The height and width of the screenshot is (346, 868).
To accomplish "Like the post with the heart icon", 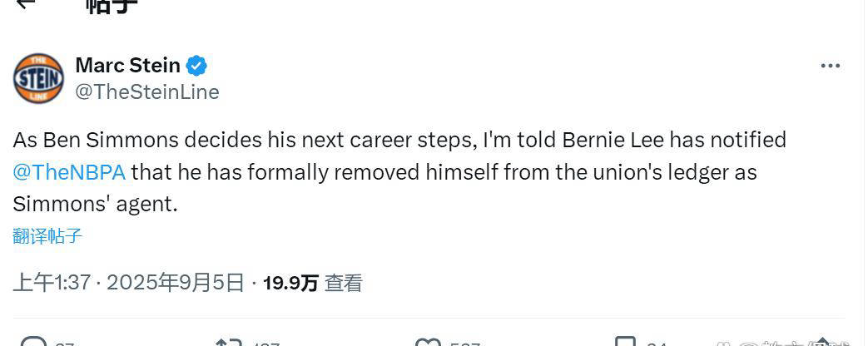I will coord(428,342).
